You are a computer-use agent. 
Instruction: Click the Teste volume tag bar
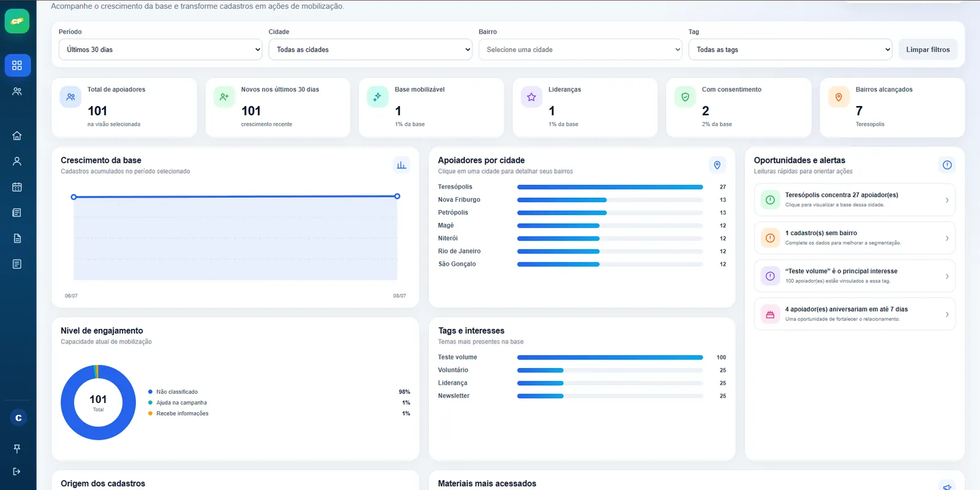pos(609,357)
